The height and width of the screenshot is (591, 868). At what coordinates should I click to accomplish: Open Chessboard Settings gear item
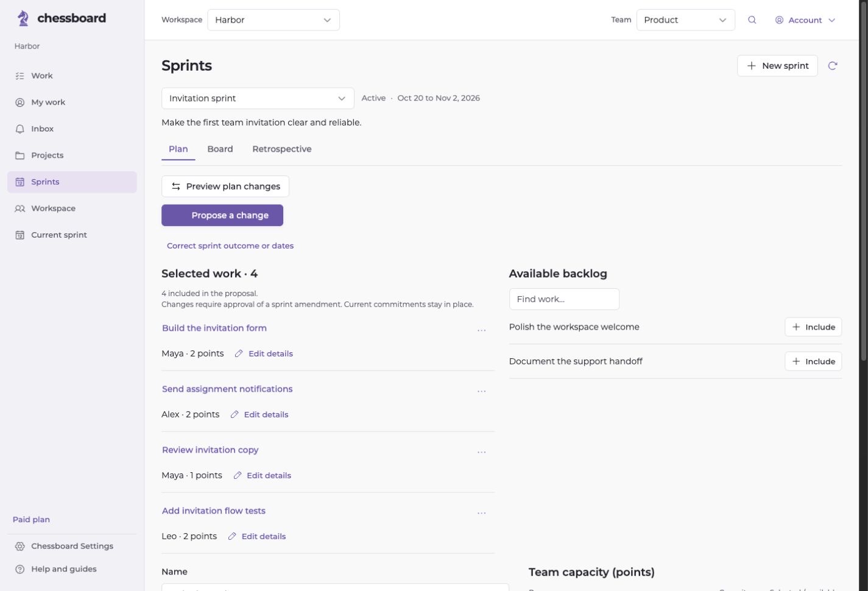(x=72, y=547)
